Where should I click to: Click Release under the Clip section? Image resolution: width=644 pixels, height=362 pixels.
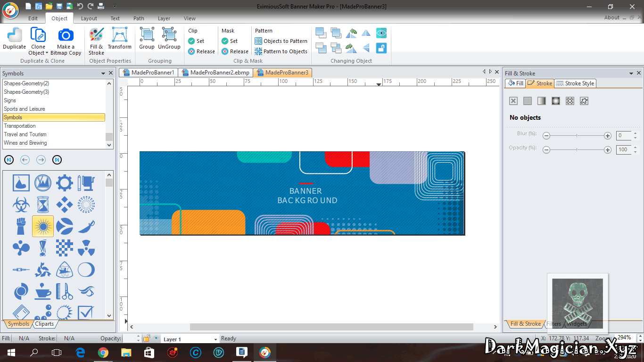pyautogui.click(x=201, y=51)
